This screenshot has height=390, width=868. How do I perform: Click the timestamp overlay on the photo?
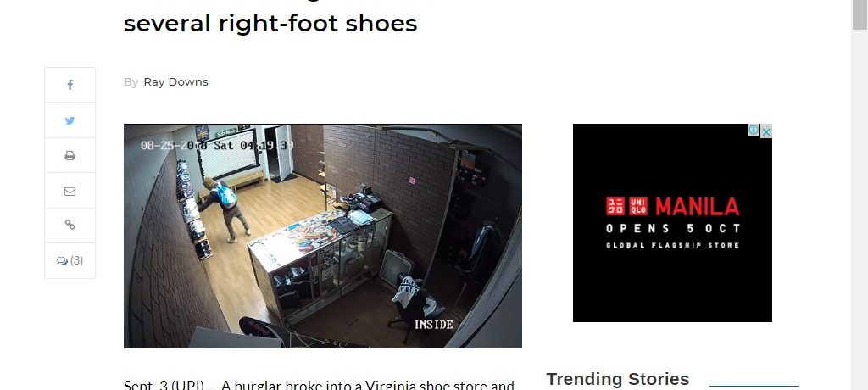[x=217, y=145]
